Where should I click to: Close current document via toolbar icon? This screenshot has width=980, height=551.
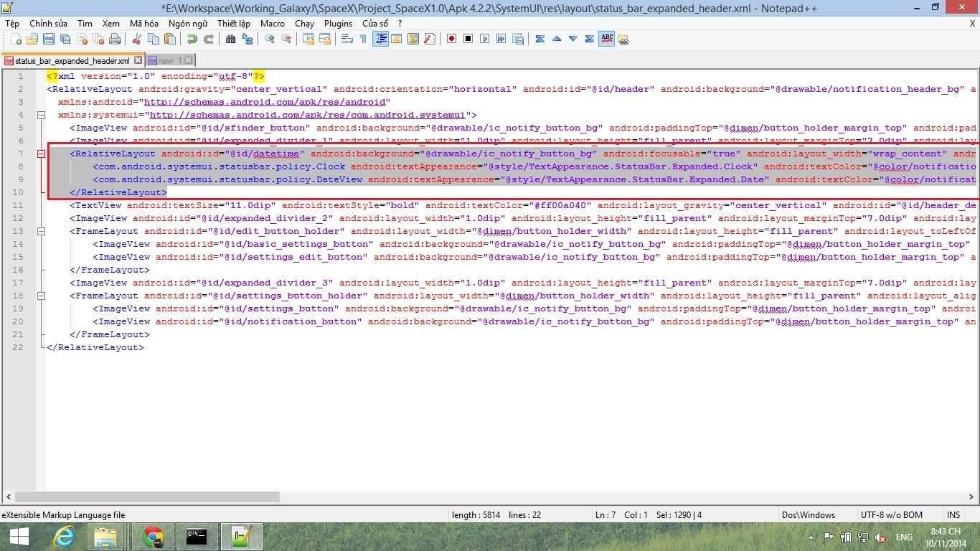pyautogui.click(x=83, y=39)
